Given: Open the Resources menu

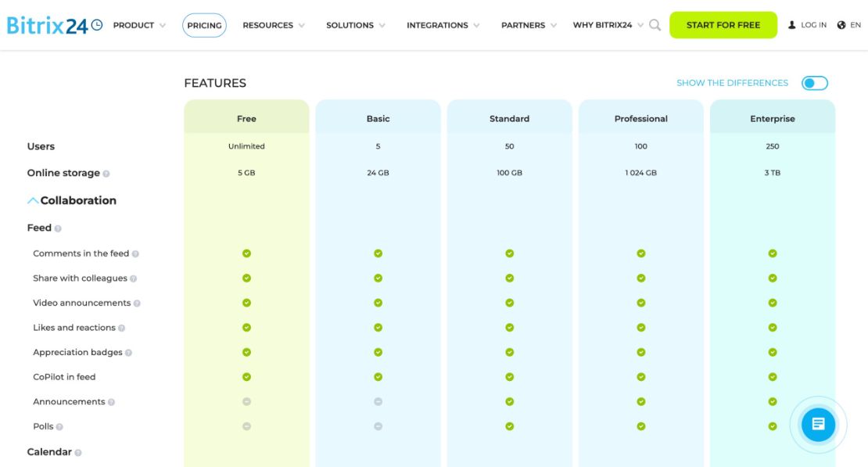Looking at the screenshot, I should [274, 25].
